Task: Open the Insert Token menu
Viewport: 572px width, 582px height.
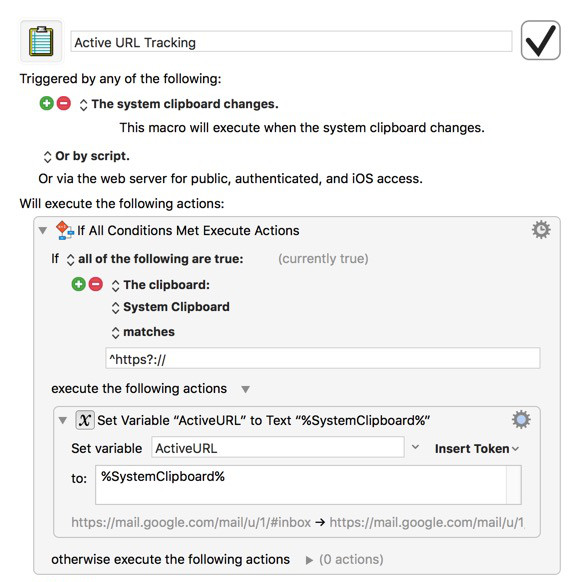Action: point(477,449)
